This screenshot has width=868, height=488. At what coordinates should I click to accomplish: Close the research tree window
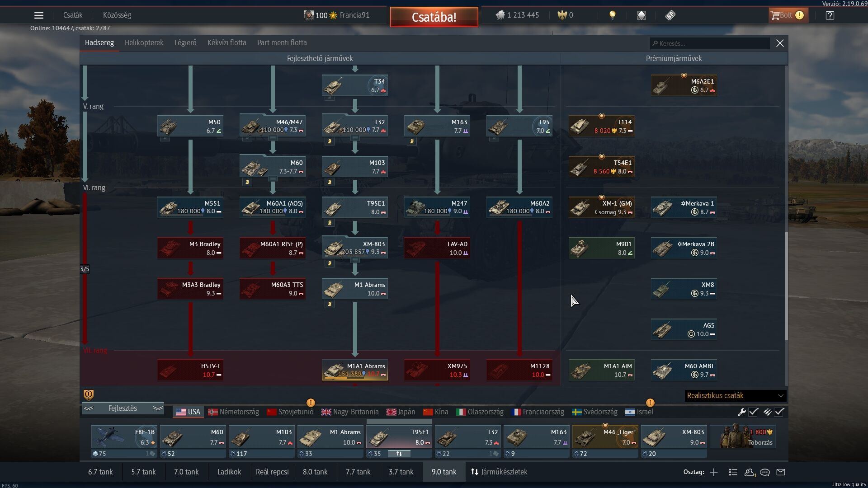[780, 43]
